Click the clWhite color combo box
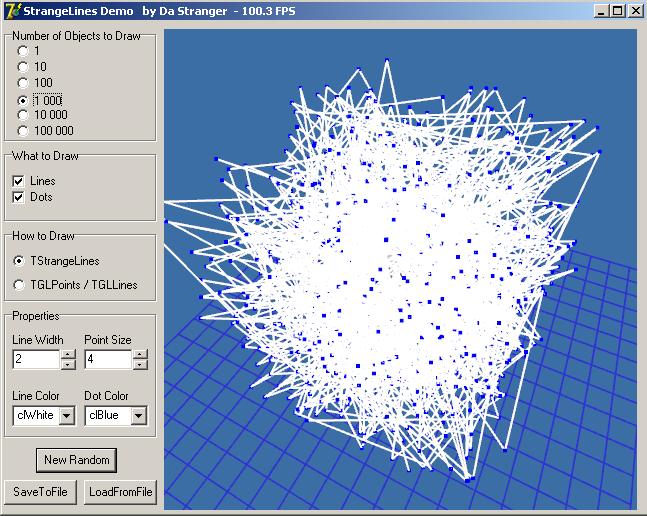 (x=44, y=416)
